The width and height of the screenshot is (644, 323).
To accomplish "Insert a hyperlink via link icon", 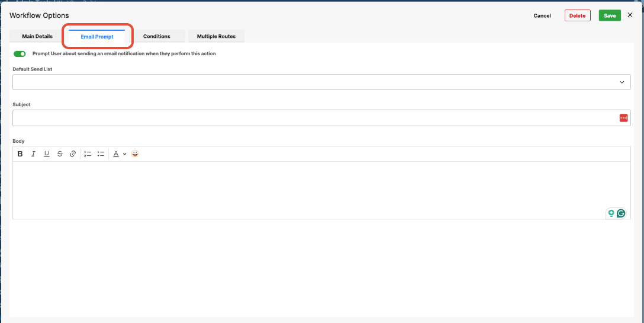I will click(x=73, y=154).
